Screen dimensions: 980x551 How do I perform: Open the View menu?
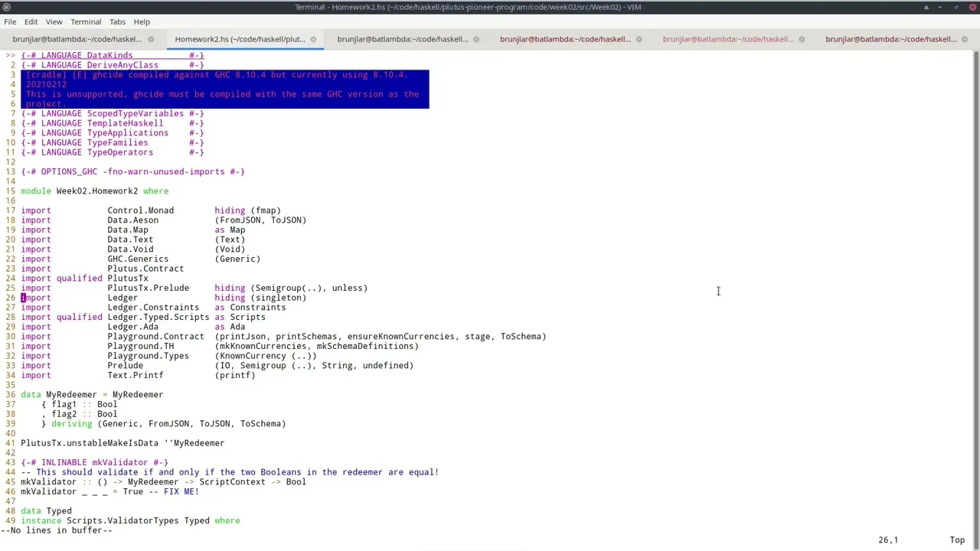54,21
